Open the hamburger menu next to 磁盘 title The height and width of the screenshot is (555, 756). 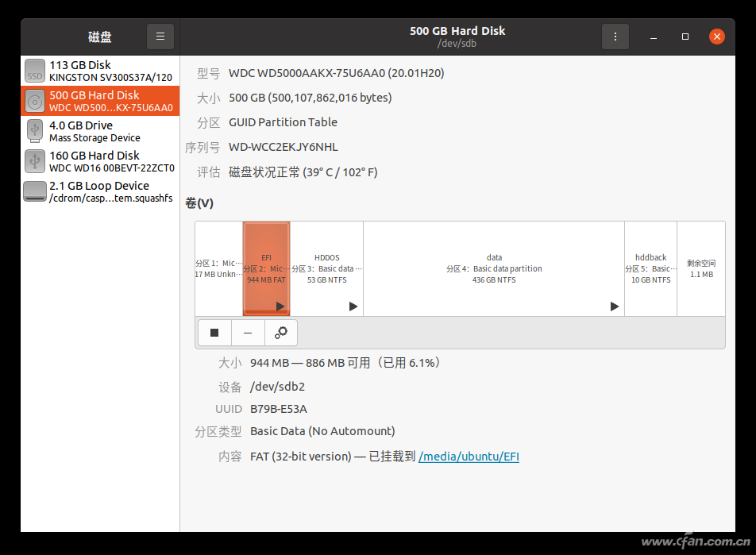point(160,36)
